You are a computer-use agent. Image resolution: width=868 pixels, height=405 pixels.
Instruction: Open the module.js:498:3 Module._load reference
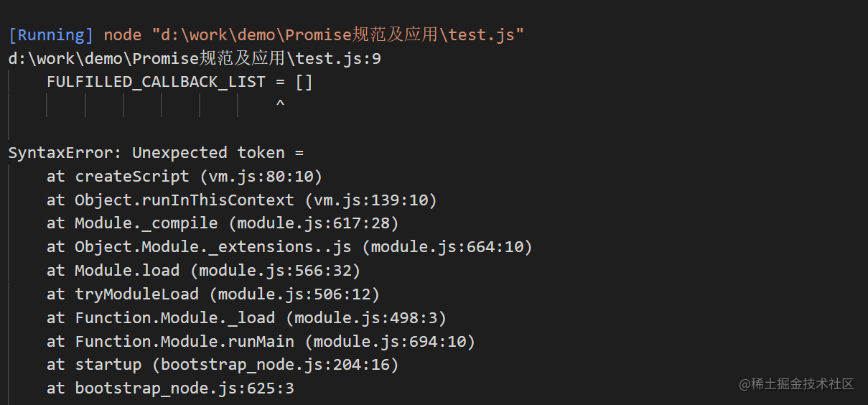[366, 318]
